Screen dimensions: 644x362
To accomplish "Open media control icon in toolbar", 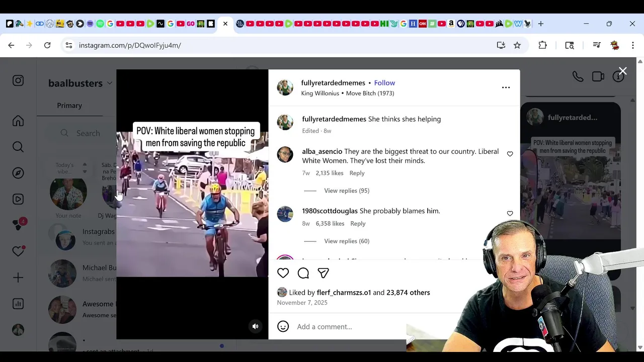I will pyautogui.click(x=597, y=45).
